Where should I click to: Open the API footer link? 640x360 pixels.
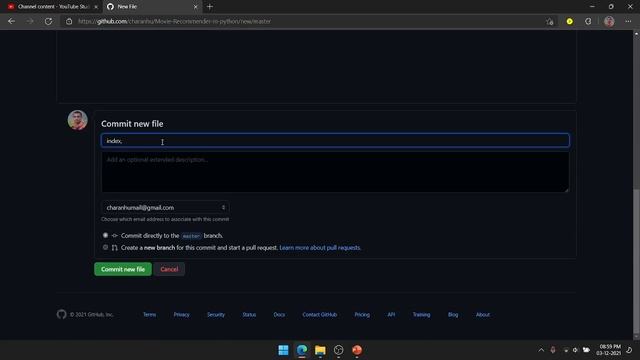click(391, 315)
